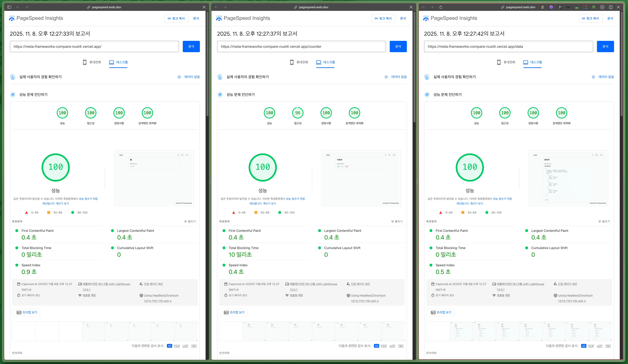Expand the metrics view in the counter report

click(x=397, y=221)
